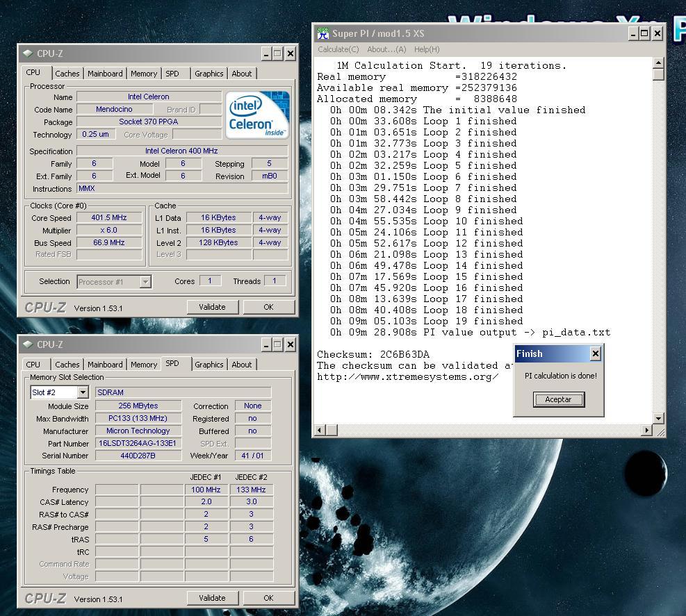686x616 pixels.
Task: Click the Module Size value 256 MBytes
Action: [138, 406]
